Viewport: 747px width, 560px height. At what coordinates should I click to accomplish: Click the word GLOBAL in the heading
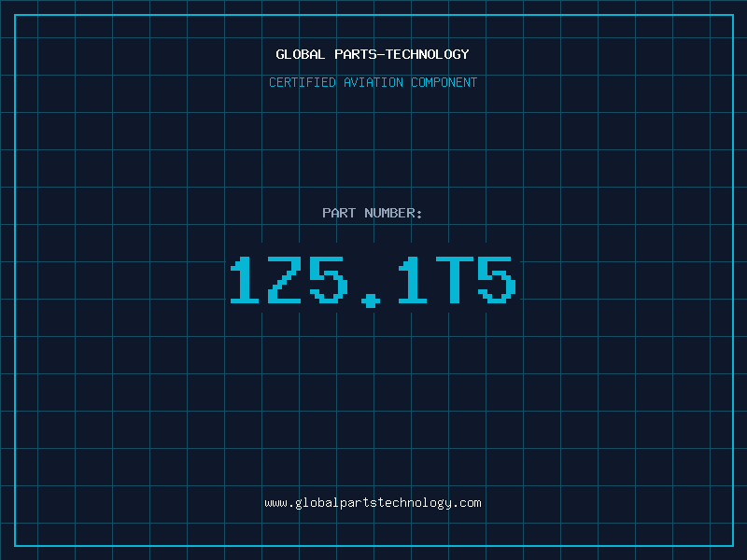[300, 54]
